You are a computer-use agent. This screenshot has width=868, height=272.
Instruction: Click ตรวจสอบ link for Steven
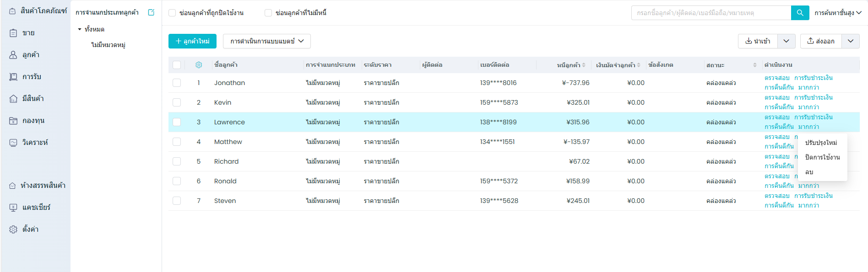777,196
